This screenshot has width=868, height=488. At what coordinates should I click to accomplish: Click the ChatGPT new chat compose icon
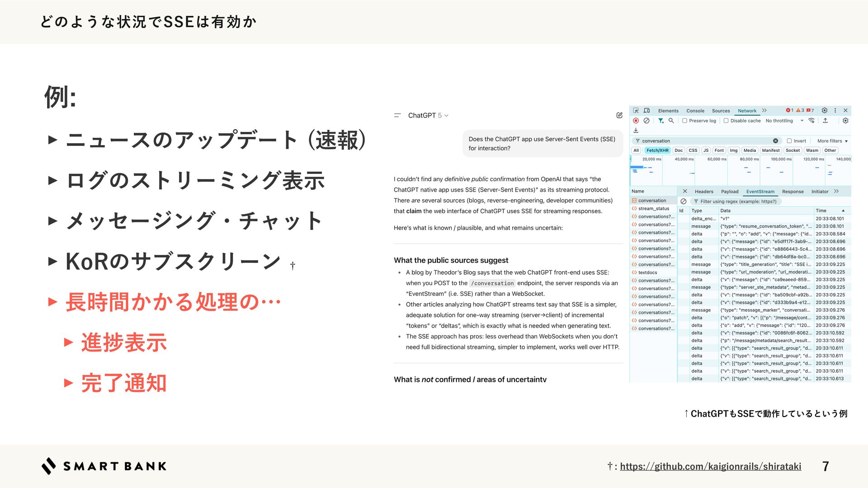tap(619, 115)
